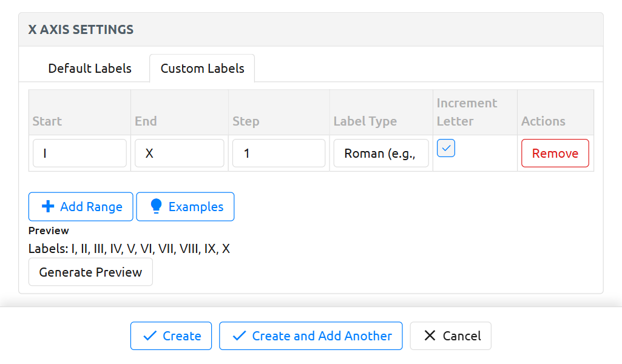Click the Increment Letter column header
The height and width of the screenshot is (364, 622).
coord(467,112)
